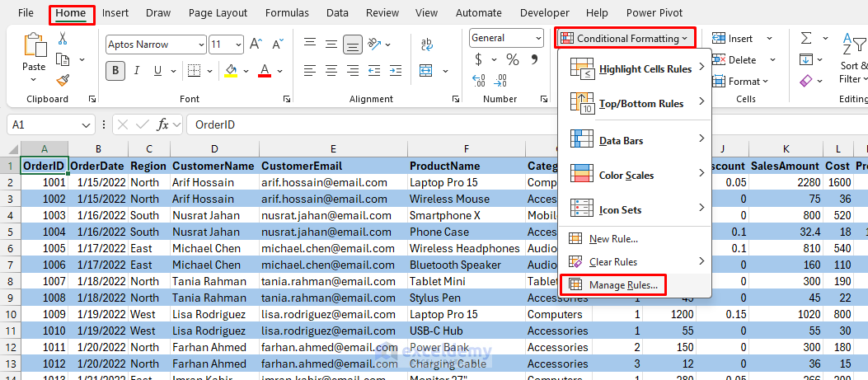Align text right
Screen dimensions: 868x380
click(x=353, y=70)
